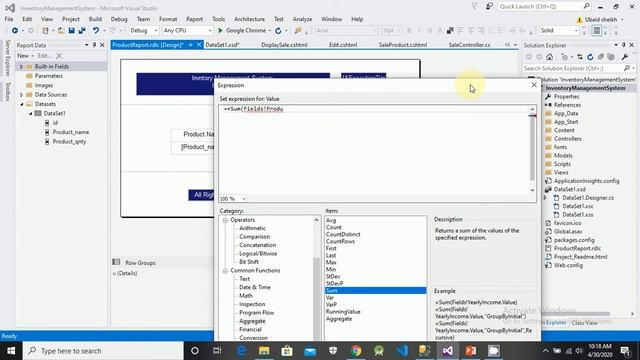640x360 pixels.
Task: Open Web.config in Solution Explorer
Action: click(568, 265)
